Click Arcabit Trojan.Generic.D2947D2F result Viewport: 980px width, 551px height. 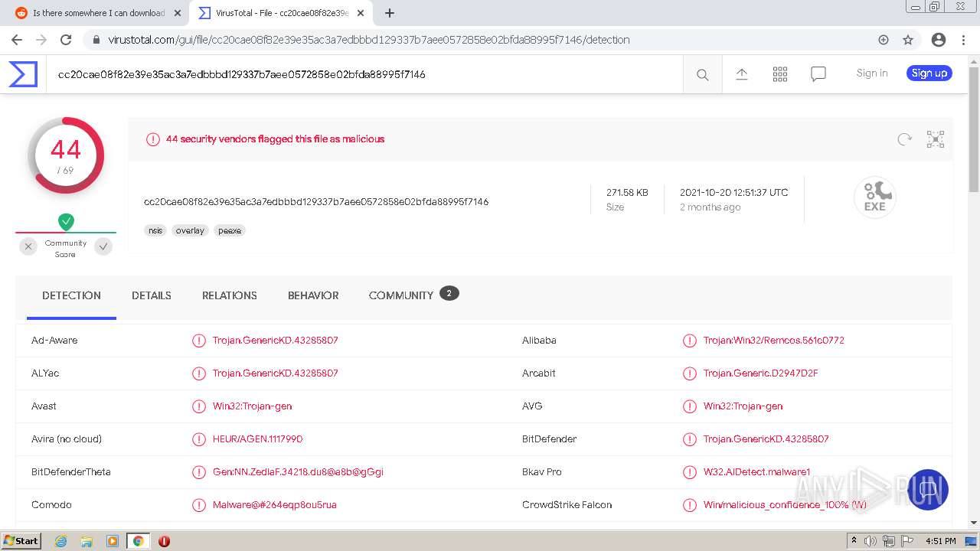tap(761, 373)
